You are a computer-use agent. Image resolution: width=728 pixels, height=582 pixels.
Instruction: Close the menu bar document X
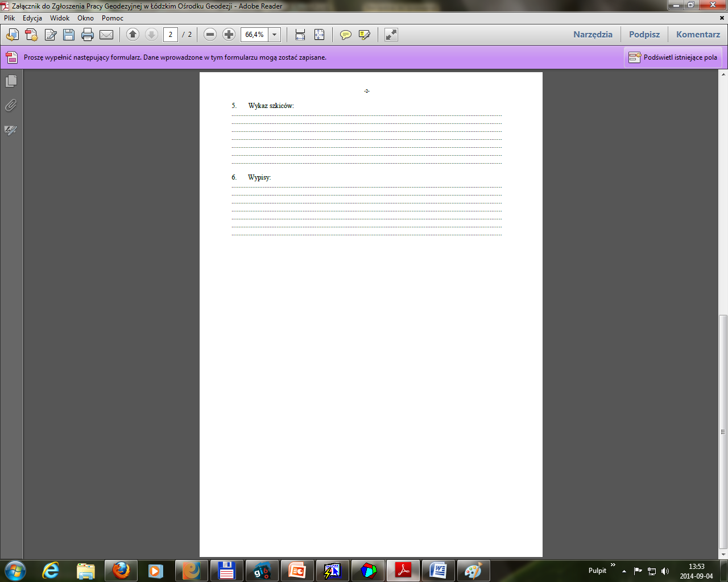[x=723, y=18]
